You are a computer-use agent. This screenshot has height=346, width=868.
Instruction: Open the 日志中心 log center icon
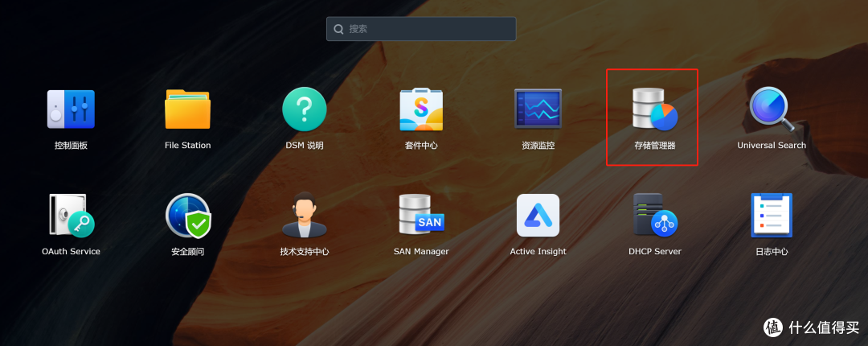coord(771,215)
